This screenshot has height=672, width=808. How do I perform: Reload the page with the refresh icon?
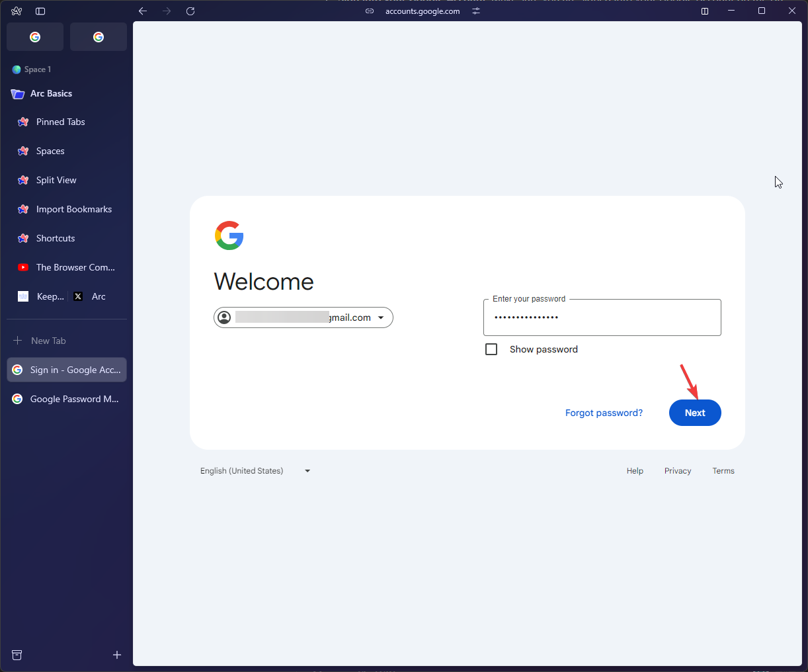point(190,11)
